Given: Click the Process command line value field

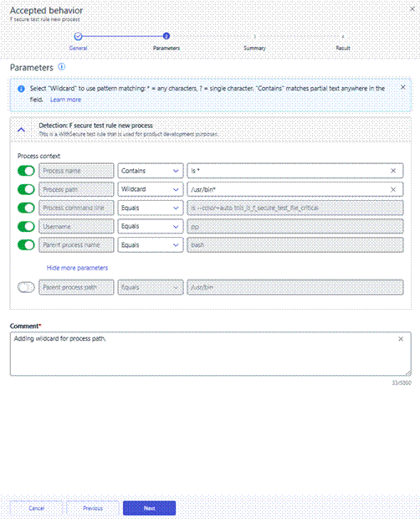Looking at the screenshot, I should pos(295,208).
